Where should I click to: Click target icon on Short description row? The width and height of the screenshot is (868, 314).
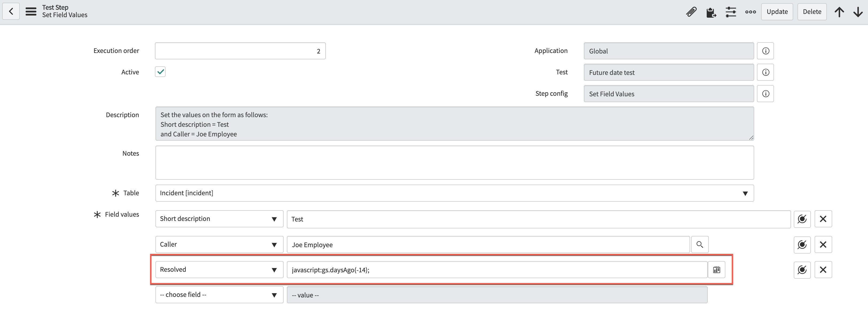[802, 219]
